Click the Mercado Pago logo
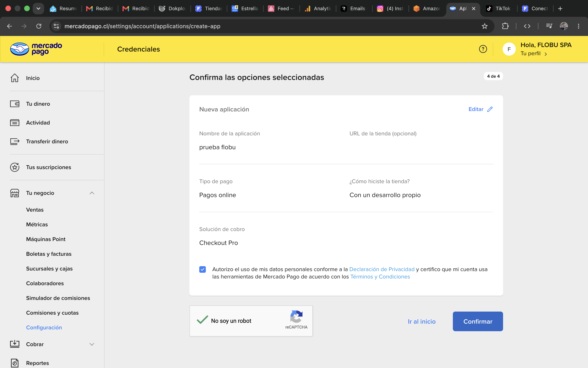This screenshot has width=588, height=368. (36, 49)
